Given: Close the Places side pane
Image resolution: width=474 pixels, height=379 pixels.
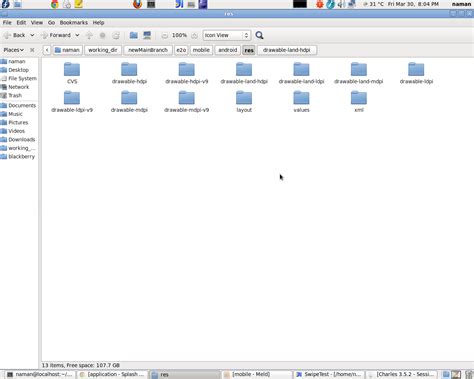Looking at the screenshot, I should 32,50.
